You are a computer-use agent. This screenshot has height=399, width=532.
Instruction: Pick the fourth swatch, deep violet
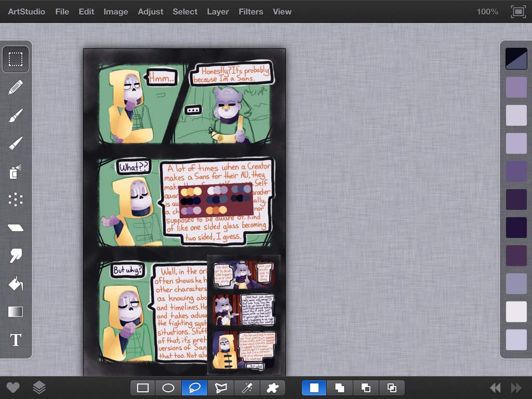(516, 171)
